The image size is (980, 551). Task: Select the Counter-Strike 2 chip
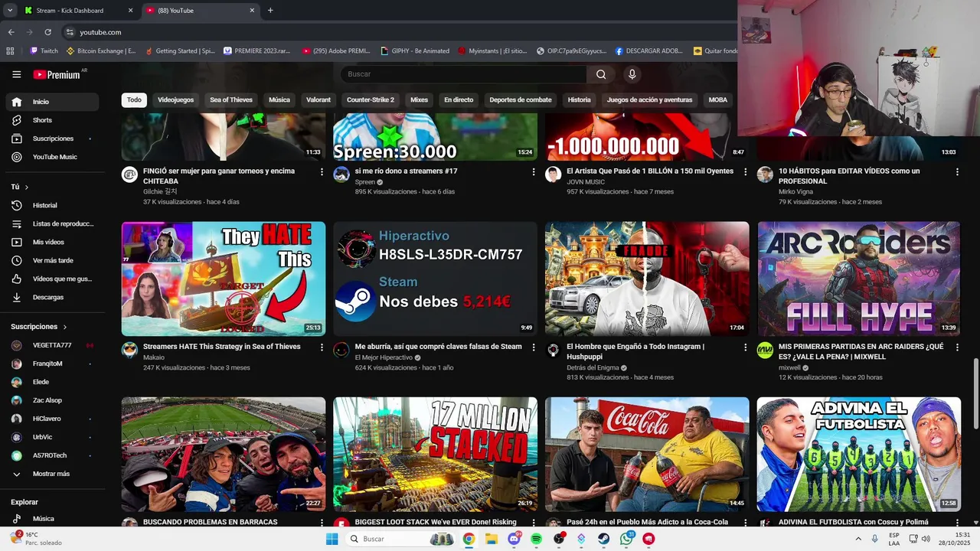371,99
